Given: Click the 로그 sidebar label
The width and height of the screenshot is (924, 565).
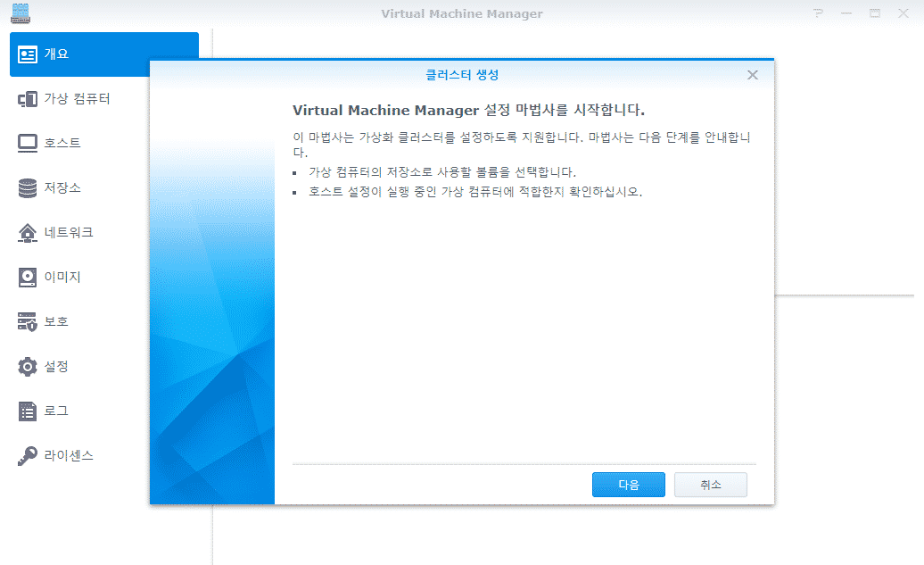Looking at the screenshot, I should coord(56,411).
